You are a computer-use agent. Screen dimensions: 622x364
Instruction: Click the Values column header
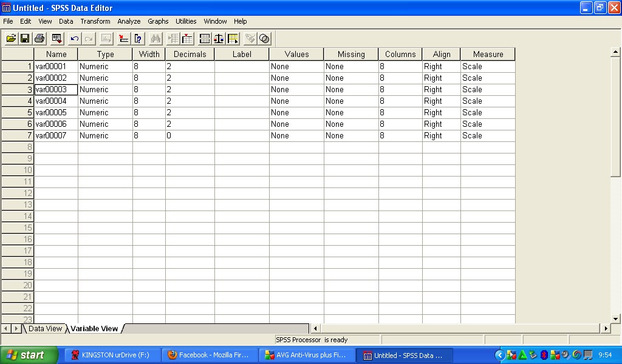click(x=296, y=54)
